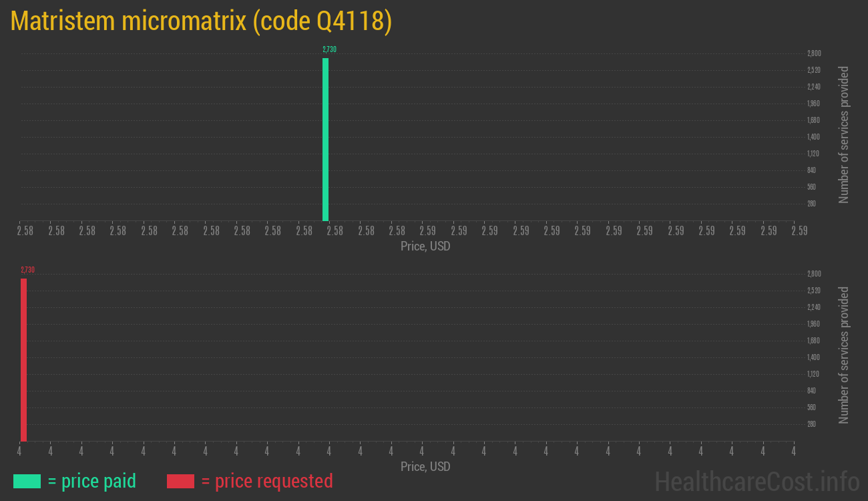Click the chart title 'Matristem micromatrix (code Q4118)'
The height and width of the screenshot is (501, 868).
click(x=200, y=21)
